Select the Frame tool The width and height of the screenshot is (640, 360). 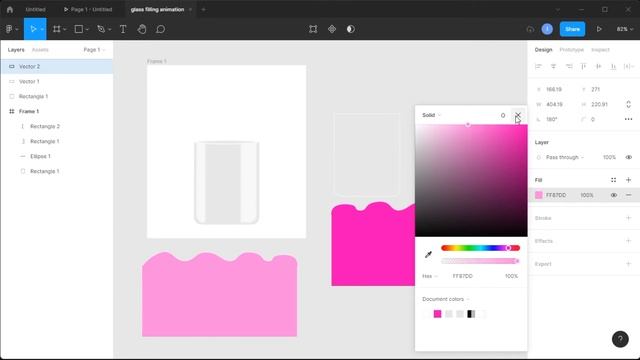point(57,29)
